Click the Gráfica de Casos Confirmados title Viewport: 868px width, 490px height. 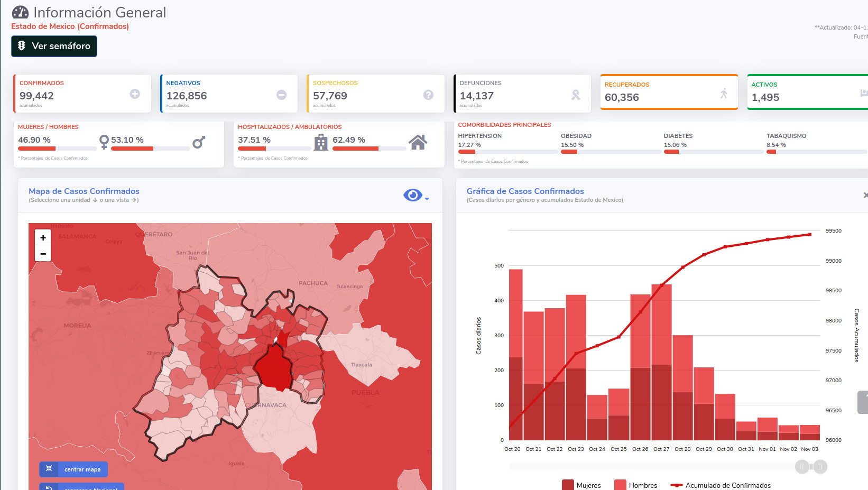click(525, 191)
